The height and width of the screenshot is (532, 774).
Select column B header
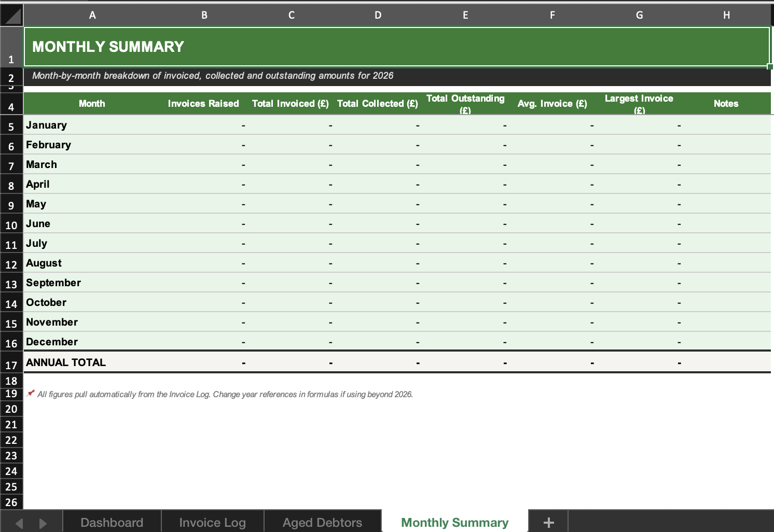[204, 15]
